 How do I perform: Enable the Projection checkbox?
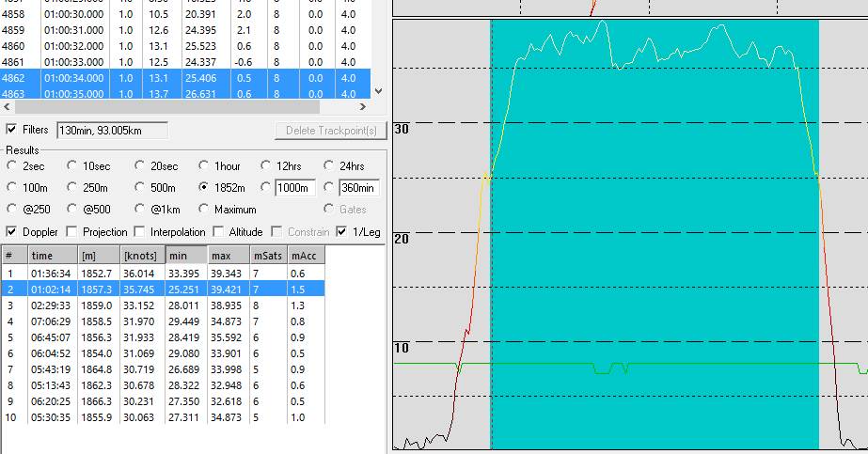point(72,231)
